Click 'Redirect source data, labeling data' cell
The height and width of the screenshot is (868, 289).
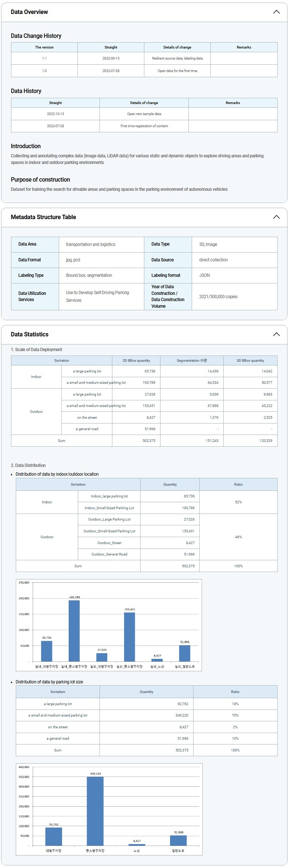pos(177,58)
